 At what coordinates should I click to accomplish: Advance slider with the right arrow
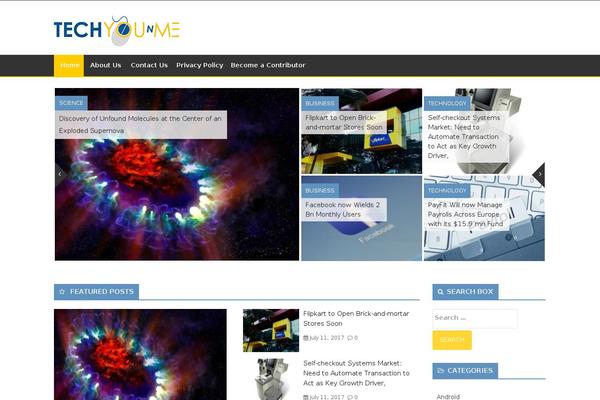tap(539, 174)
